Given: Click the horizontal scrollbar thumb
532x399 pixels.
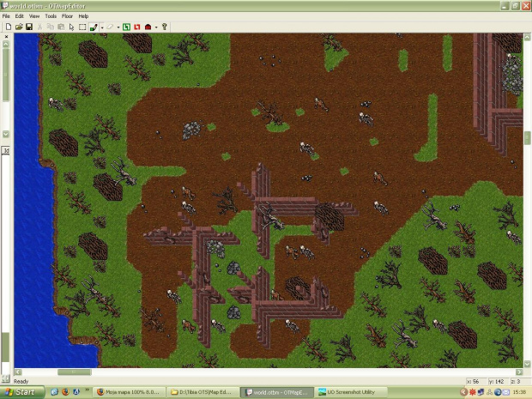Looking at the screenshot, I should (x=74, y=372).
